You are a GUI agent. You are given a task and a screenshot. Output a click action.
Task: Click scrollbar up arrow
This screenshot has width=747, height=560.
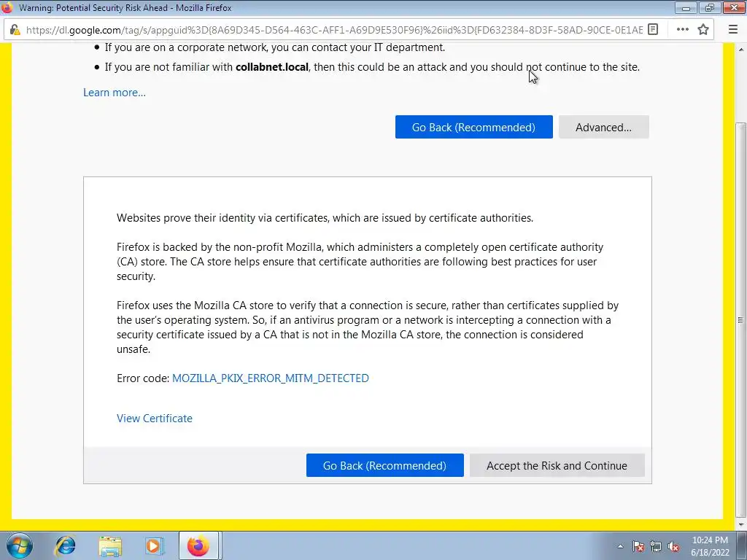click(x=741, y=49)
